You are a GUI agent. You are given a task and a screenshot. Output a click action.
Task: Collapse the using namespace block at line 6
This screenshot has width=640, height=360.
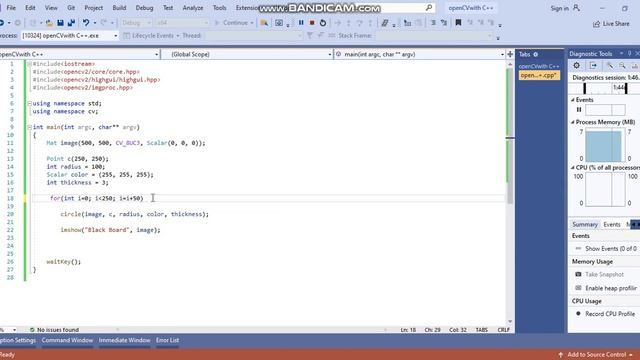[x=29, y=104]
